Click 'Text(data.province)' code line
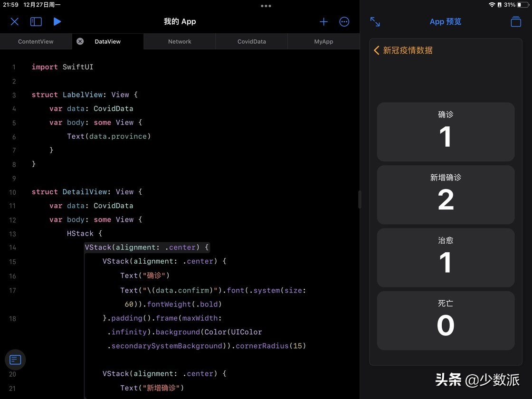The width and height of the screenshot is (532, 399). coord(109,136)
